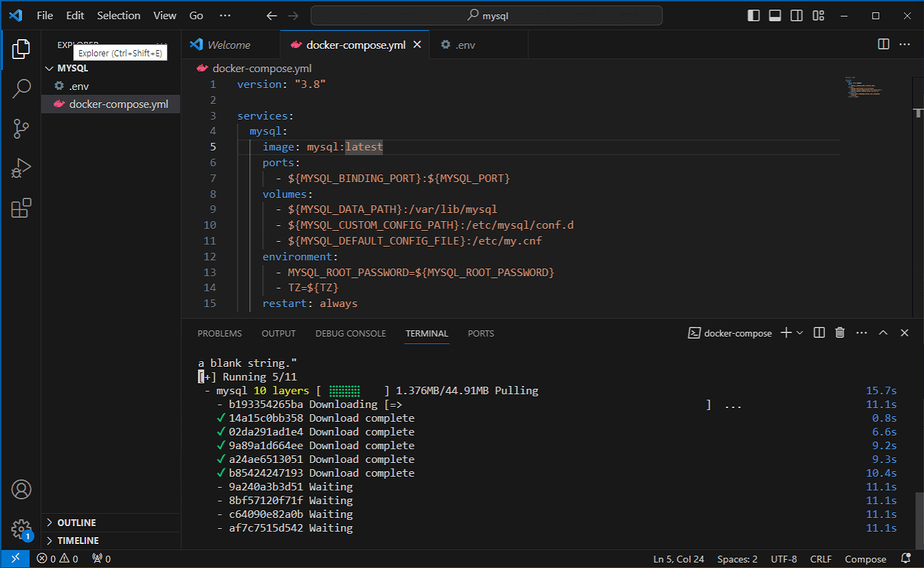
Task: Click the CRLF line ending button
Action: tap(820, 559)
